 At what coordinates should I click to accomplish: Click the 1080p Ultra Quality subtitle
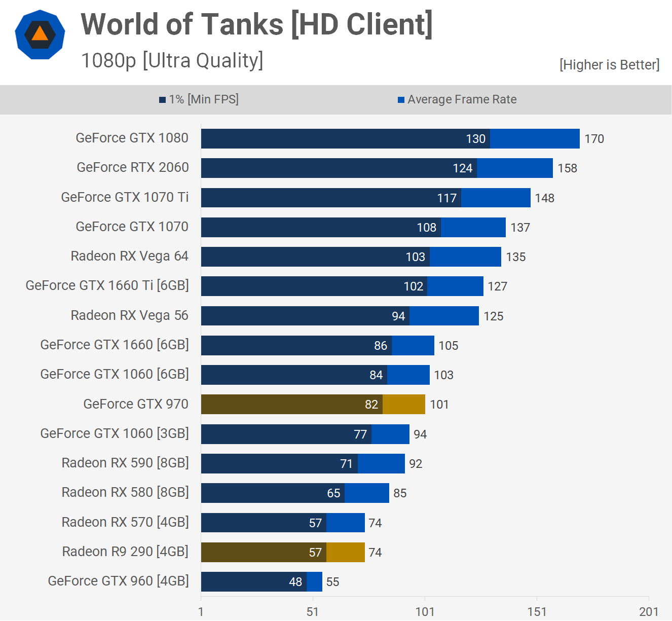[x=172, y=60]
